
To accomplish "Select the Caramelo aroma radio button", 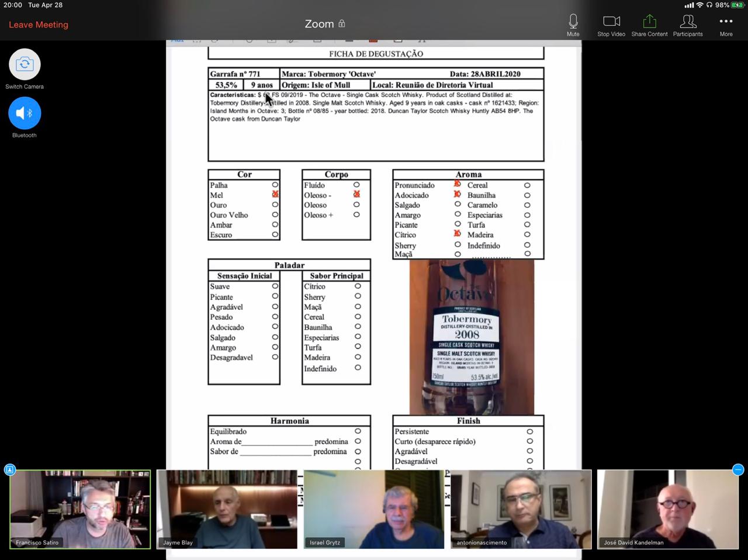I will (x=527, y=205).
